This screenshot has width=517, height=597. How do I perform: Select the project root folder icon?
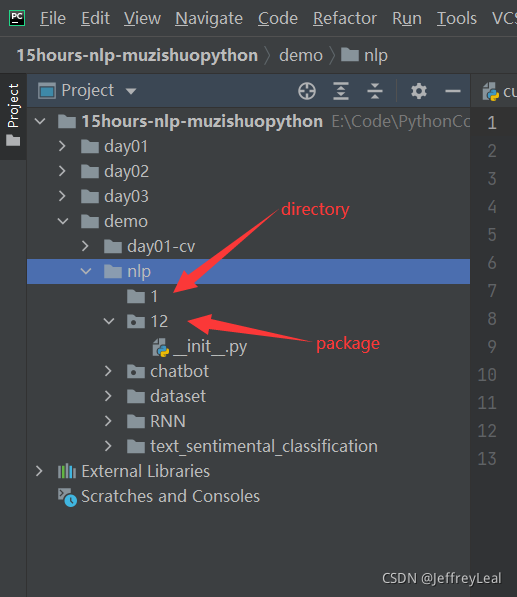pyautogui.click(x=67, y=122)
